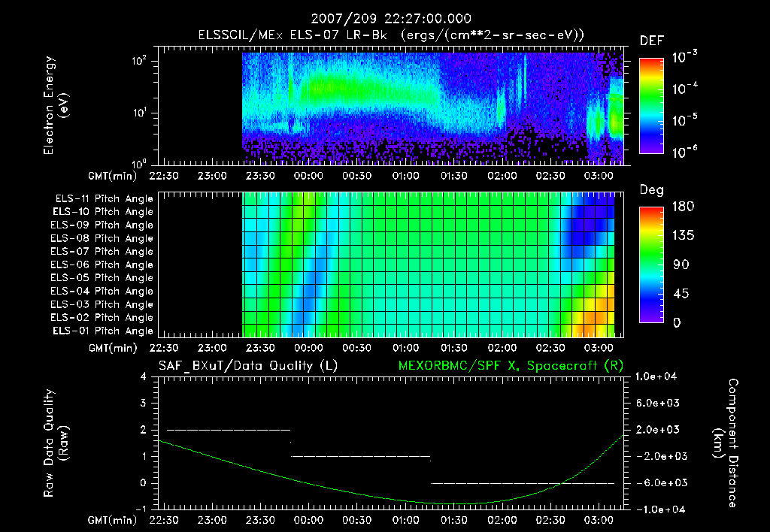Click the 10^-6 DEF scale value
Viewport: 770px width, 532px height.
(684, 152)
